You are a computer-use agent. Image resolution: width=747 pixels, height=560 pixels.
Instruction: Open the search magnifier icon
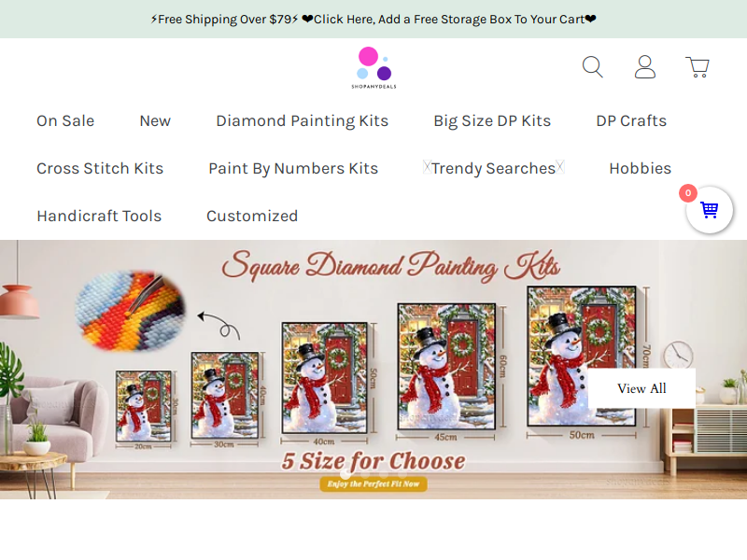tap(593, 66)
